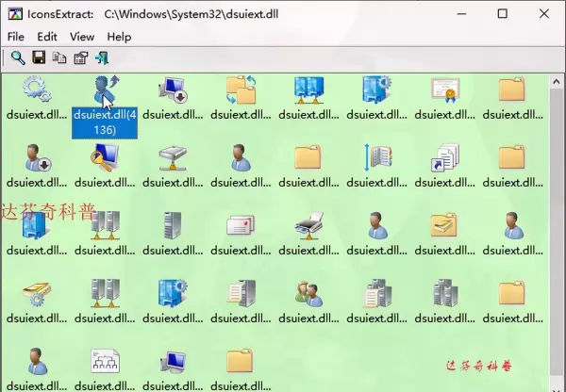Click the vertical scrollbar thumb
The image size is (566, 392).
tap(557, 231)
